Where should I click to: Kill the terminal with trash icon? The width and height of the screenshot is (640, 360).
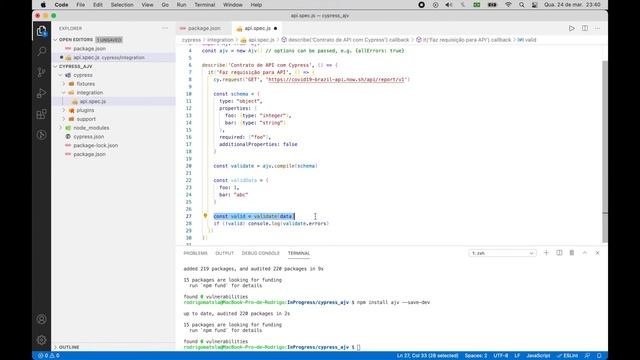[572, 253]
